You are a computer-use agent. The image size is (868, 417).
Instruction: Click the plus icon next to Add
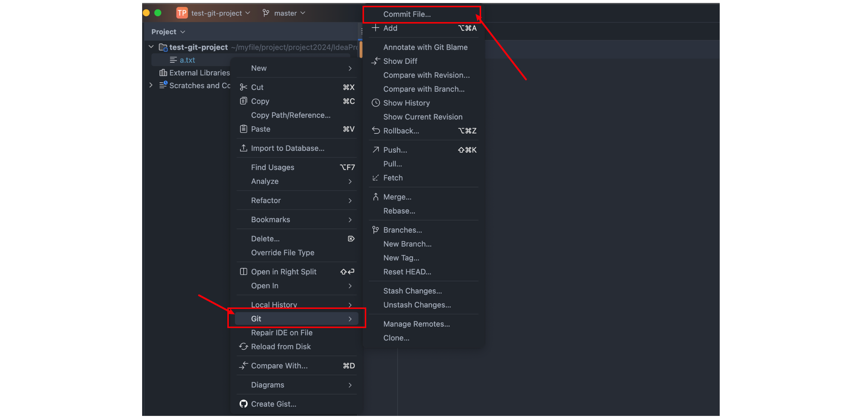(x=376, y=28)
